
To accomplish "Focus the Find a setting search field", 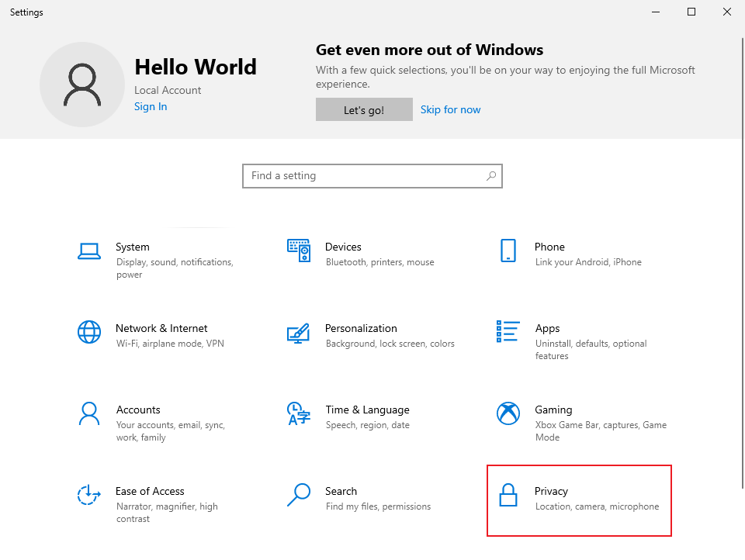I will 372,176.
